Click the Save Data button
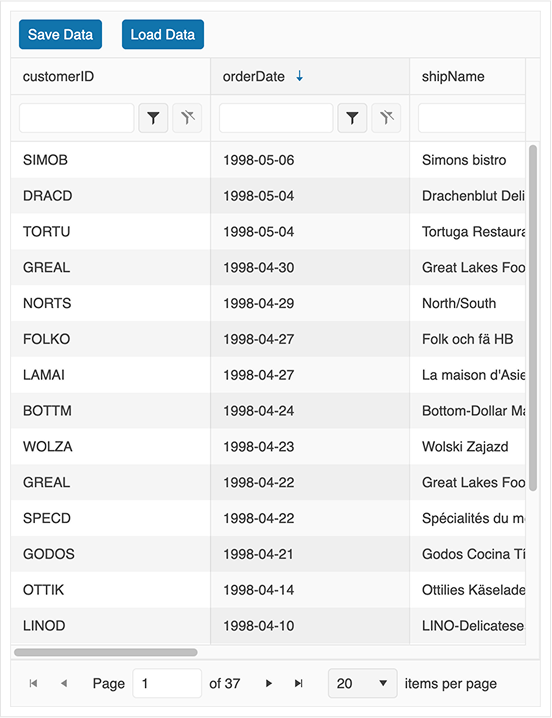The width and height of the screenshot is (552, 718). [60, 34]
